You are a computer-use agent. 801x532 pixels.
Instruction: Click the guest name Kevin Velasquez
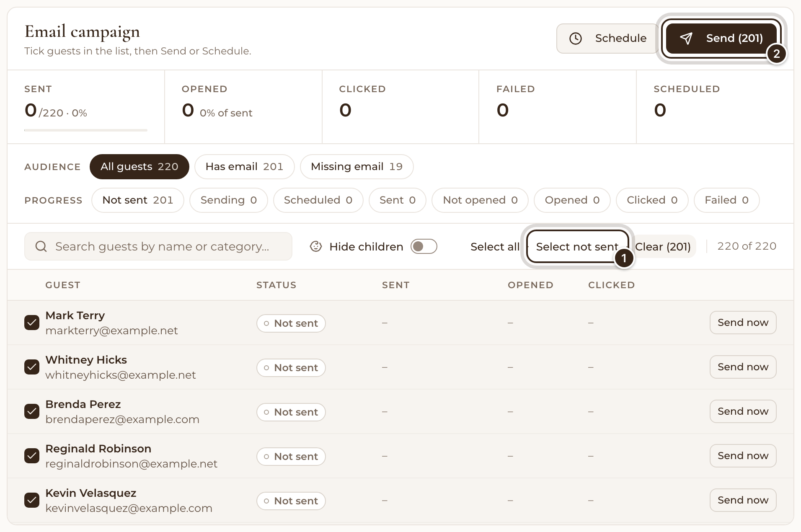pos(91,493)
